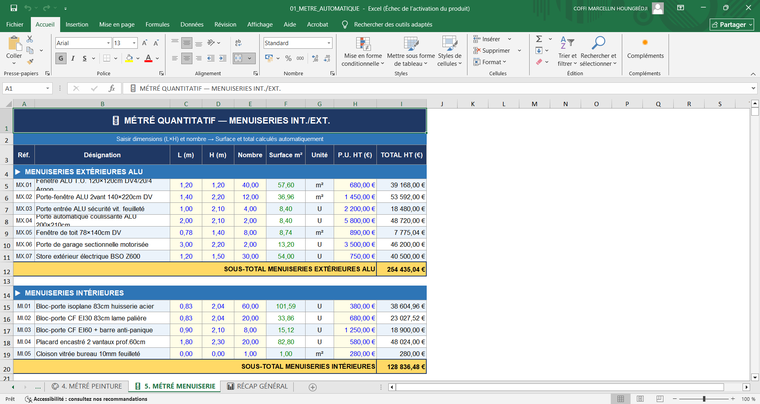The height and width of the screenshot is (404, 760).
Task: Expand the Standard number format dropdown
Action: pyautogui.click(x=327, y=43)
